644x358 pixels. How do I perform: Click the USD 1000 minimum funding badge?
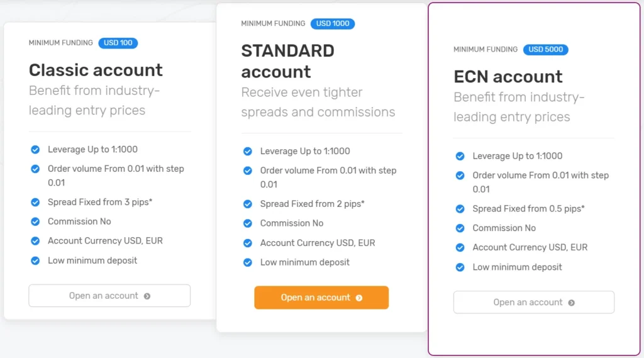(x=333, y=24)
